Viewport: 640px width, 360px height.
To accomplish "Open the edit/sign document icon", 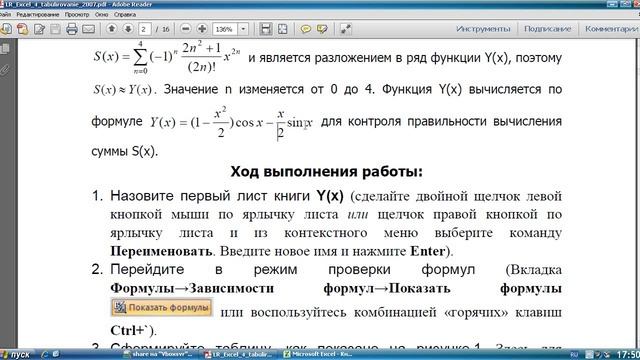I will pos(39,29).
